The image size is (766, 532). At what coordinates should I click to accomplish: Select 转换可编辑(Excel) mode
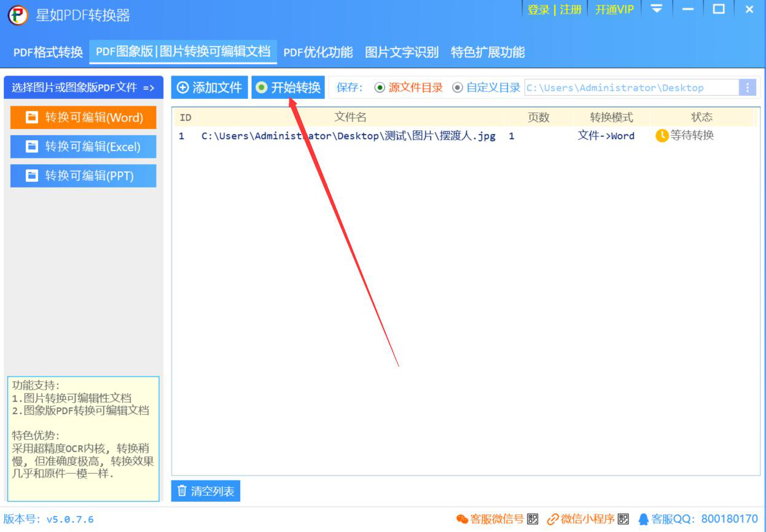(84, 146)
